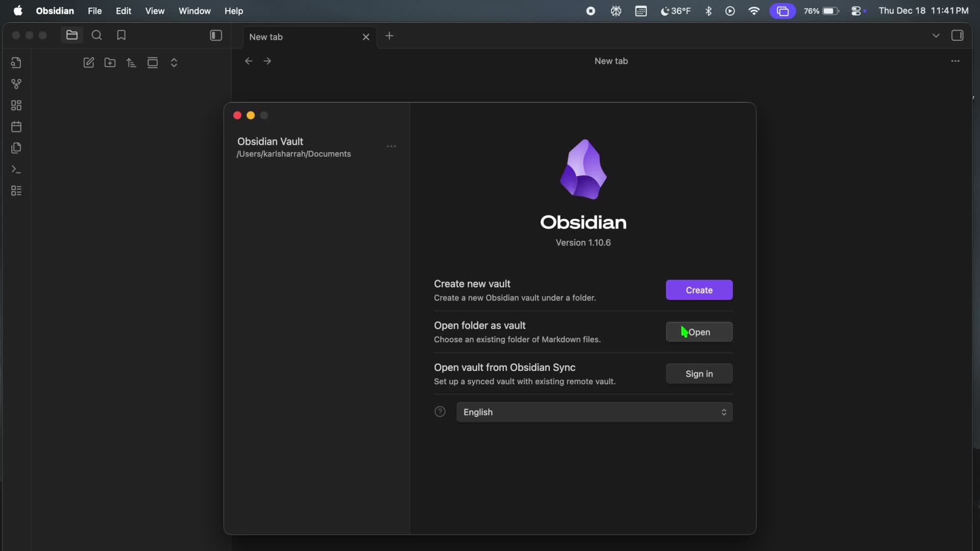Open the search magnifier icon
This screenshot has height=551, width=980.
[96, 35]
